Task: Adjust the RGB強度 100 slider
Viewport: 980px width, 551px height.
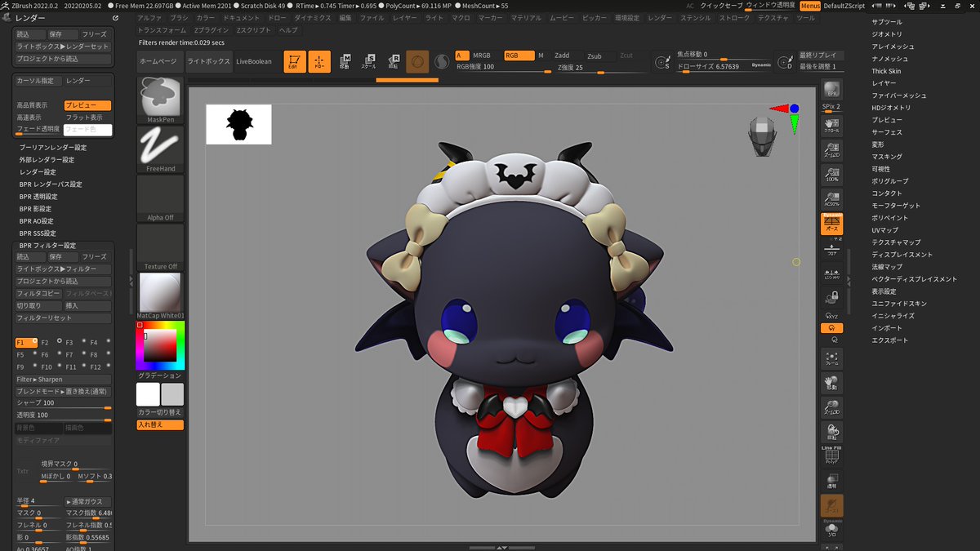Action: [x=503, y=67]
